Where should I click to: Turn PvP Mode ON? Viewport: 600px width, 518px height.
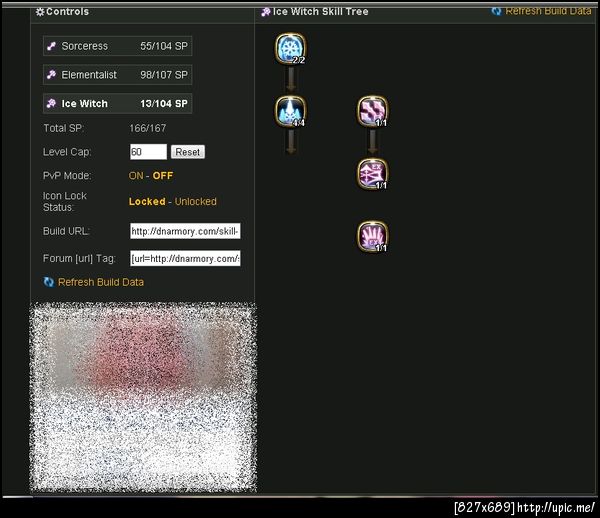pos(136,176)
